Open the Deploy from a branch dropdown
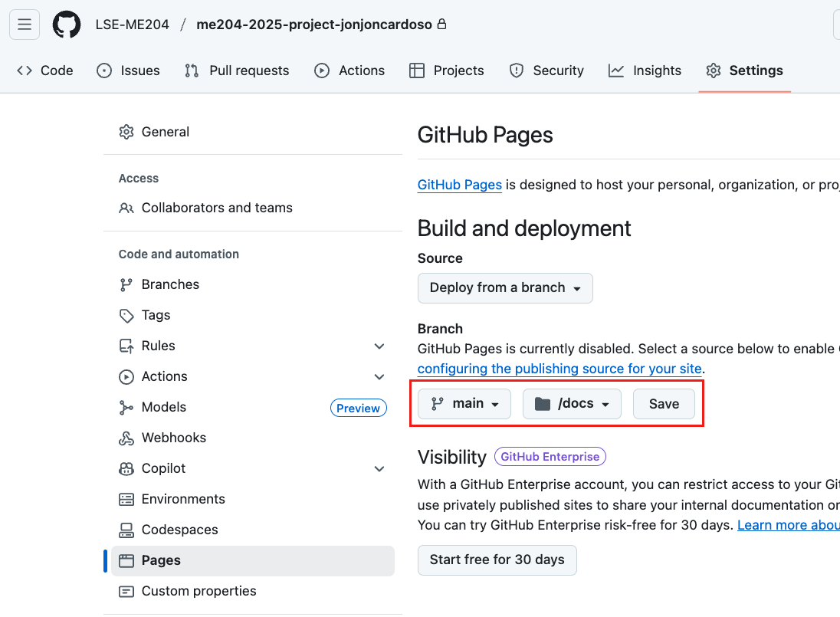 [505, 288]
